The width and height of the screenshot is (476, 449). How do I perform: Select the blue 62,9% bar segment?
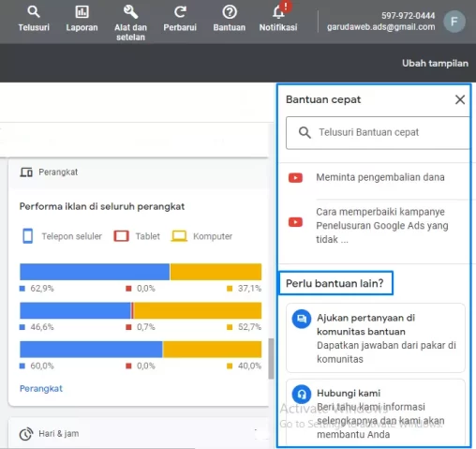point(95,272)
